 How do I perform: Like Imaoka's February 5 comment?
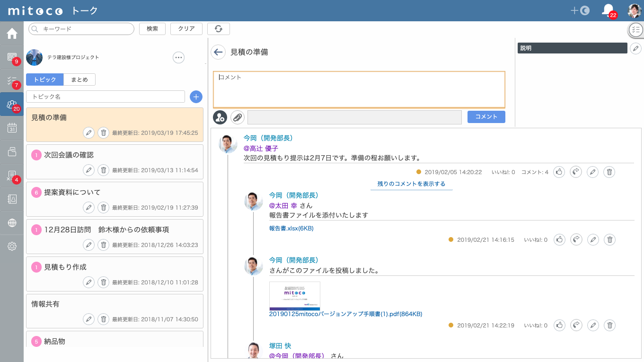click(559, 172)
